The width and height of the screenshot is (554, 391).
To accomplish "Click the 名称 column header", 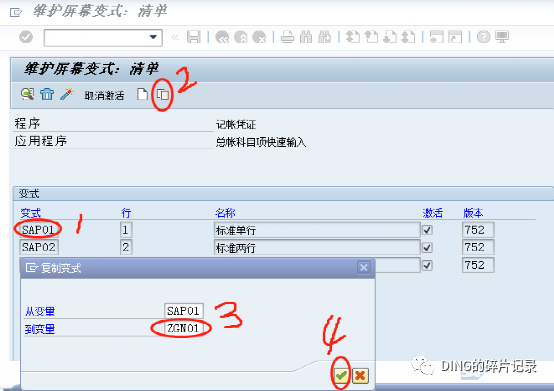I will click(x=225, y=213).
